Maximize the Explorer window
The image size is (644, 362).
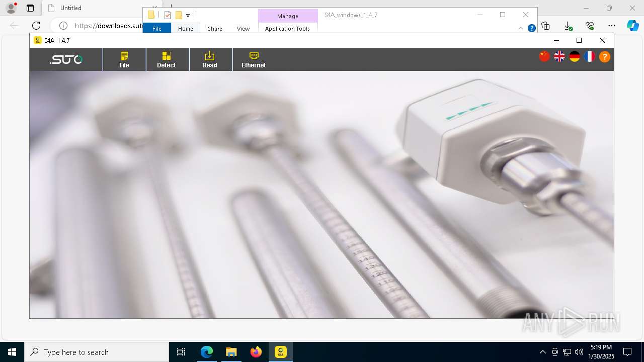tap(503, 15)
